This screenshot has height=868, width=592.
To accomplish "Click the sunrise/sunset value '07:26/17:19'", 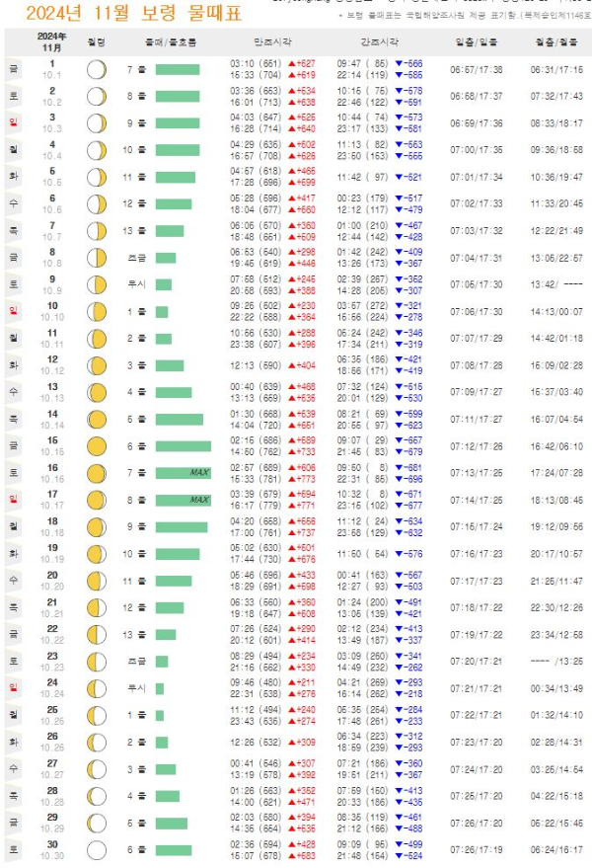I will (477, 850).
